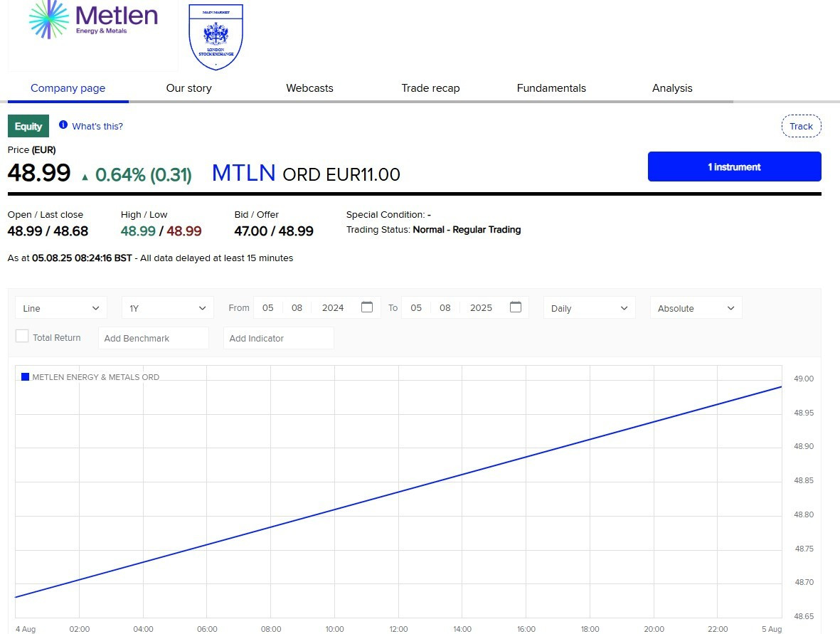This screenshot has height=634, width=840.
Task: Click the price value 48.99 heading
Action: [39, 173]
